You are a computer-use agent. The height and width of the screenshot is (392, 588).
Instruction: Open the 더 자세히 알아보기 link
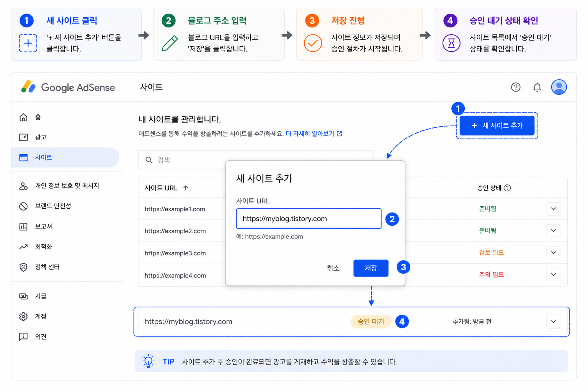tap(310, 134)
